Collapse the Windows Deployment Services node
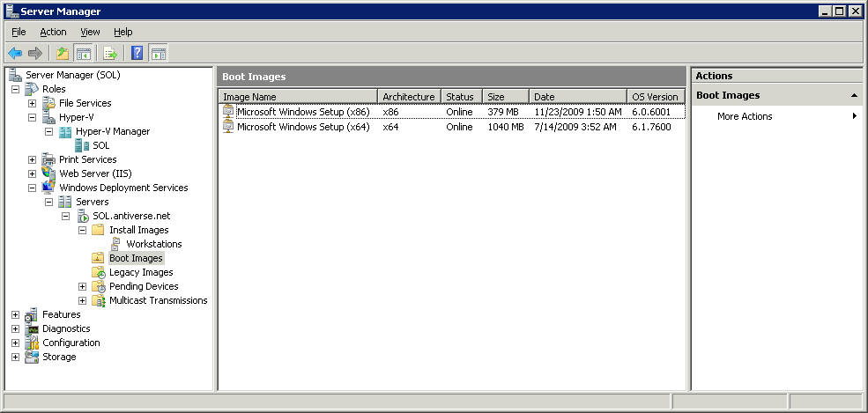 click(x=32, y=188)
